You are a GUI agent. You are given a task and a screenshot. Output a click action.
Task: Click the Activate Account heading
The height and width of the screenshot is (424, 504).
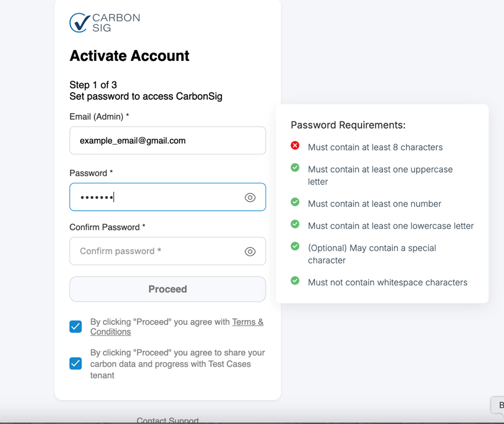(129, 56)
